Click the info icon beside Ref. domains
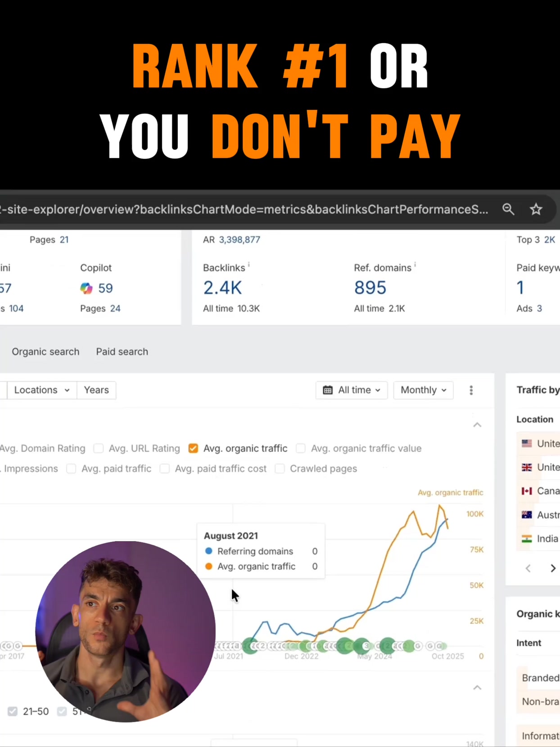 click(x=415, y=265)
